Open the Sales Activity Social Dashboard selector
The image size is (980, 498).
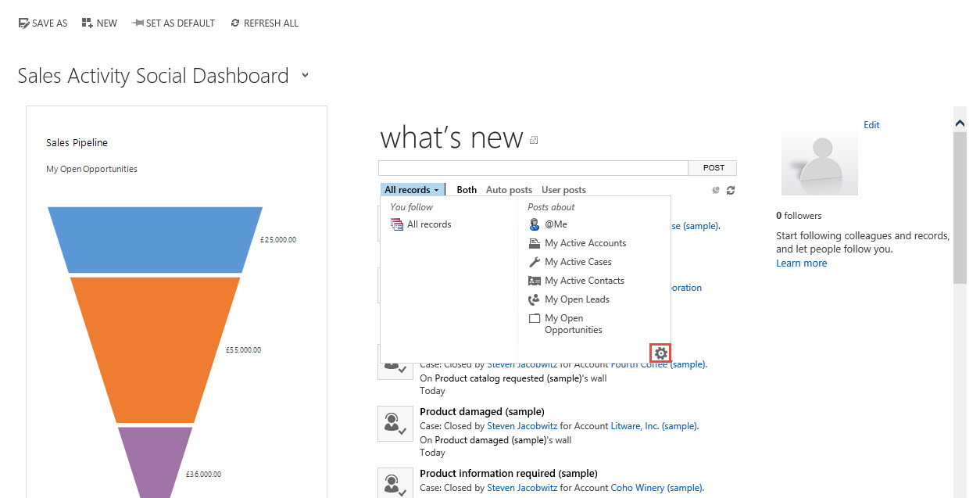pos(306,76)
